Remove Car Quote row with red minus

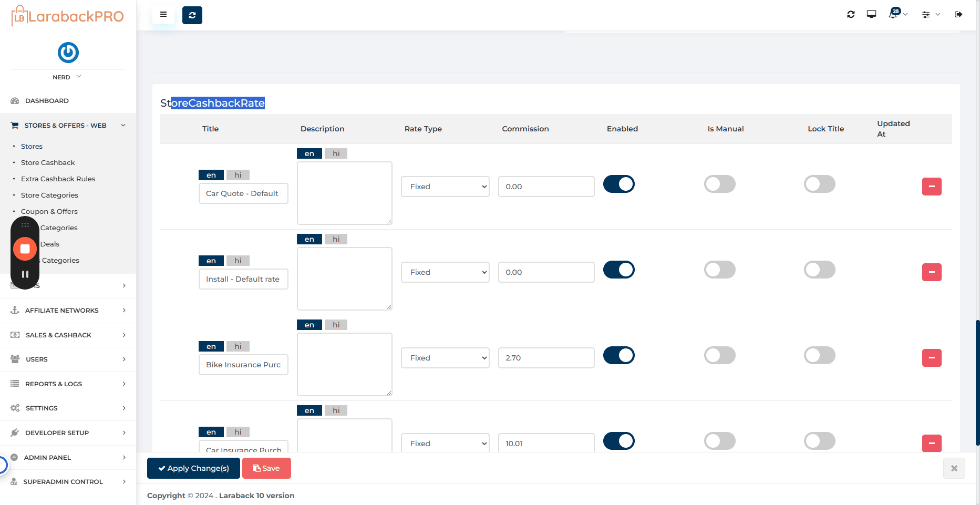click(x=932, y=187)
